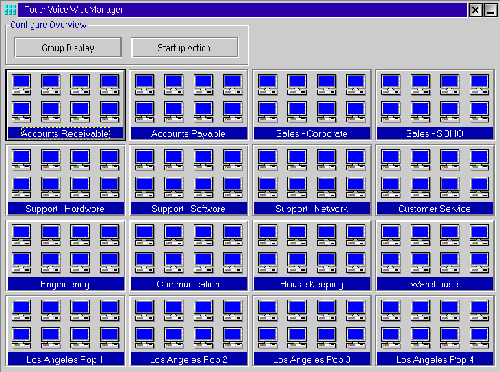Choose the Support Software group label
Image resolution: width=500 pixels, height=372 pixels.
[189, 209]
